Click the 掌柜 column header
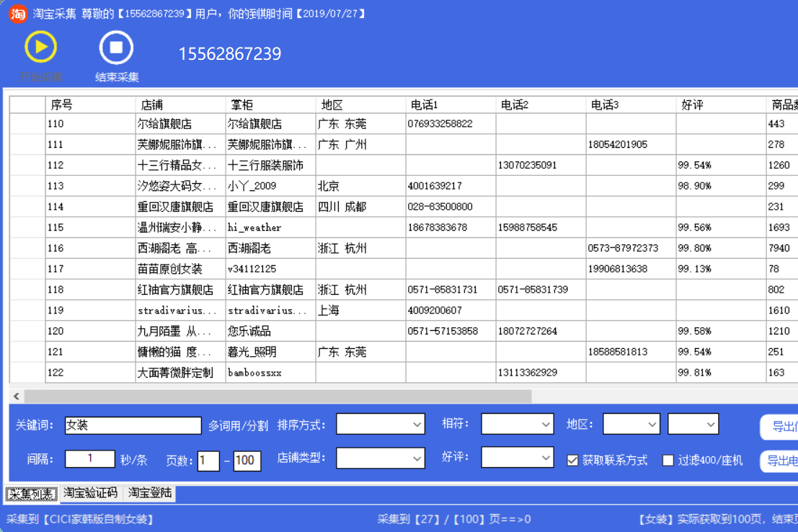This screenshot has height=532, width=798. coord(270,105)
